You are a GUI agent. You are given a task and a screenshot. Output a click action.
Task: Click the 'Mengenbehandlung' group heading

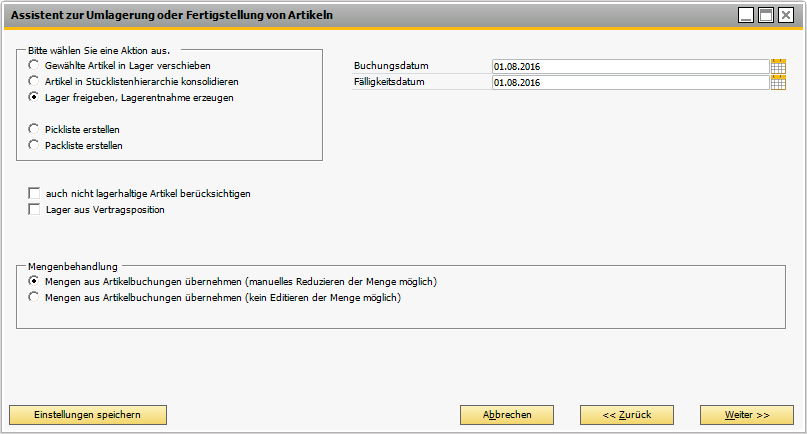coord(73,267)
